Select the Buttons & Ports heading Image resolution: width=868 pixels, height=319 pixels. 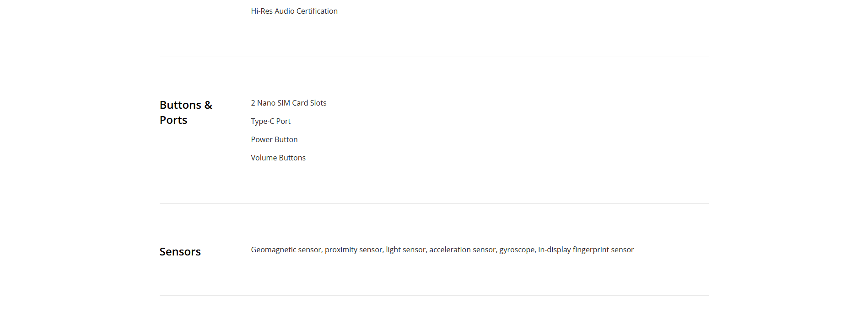186,112
